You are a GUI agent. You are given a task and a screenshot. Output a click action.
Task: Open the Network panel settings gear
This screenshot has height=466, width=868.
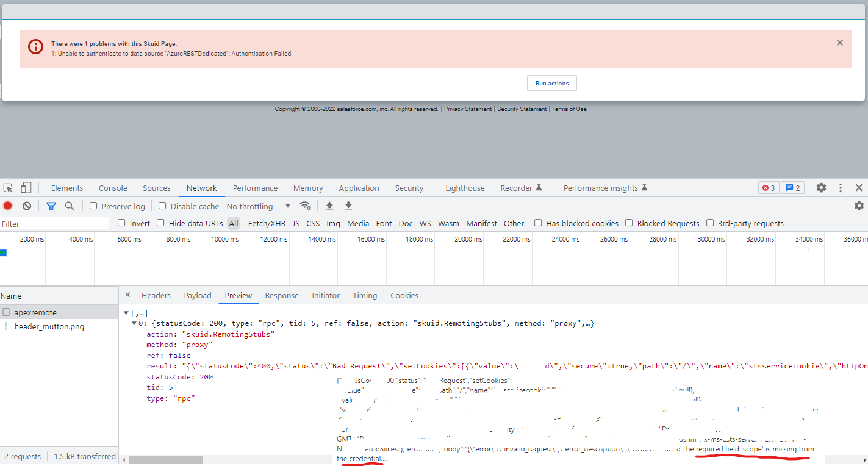pyautogui.click(x=859, y=206)
